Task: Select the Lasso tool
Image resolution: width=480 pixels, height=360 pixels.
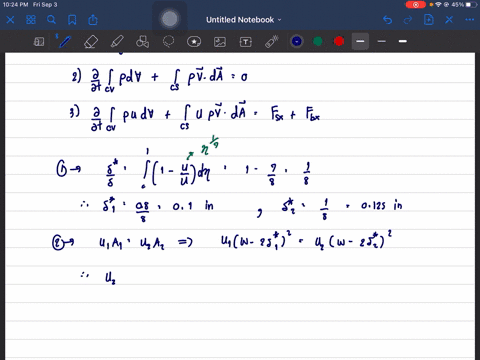Action: pyautogui.click(x=168, y=42)
